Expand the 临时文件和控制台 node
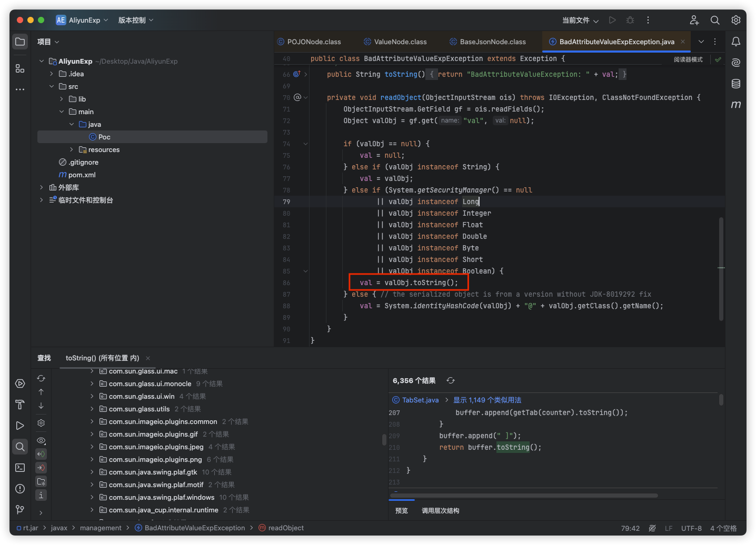This screenshot has height=545, width=756. coord(42,200)
